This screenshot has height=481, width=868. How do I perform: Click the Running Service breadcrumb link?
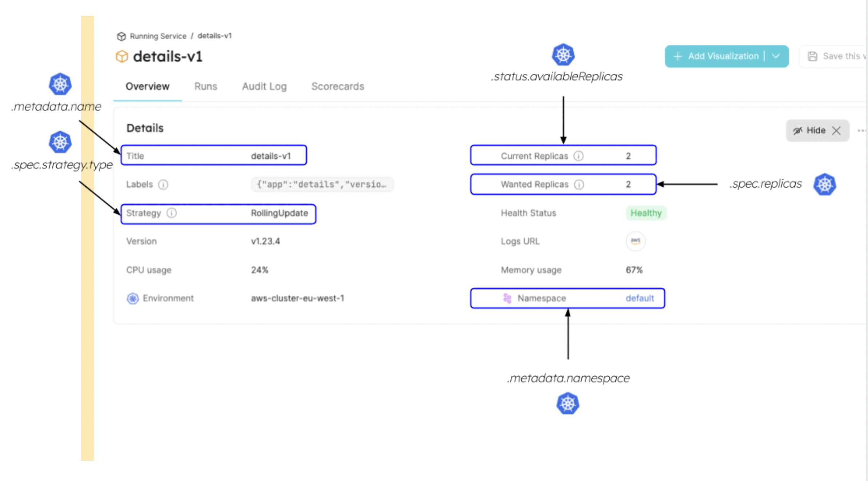click(x=158, y=36)
